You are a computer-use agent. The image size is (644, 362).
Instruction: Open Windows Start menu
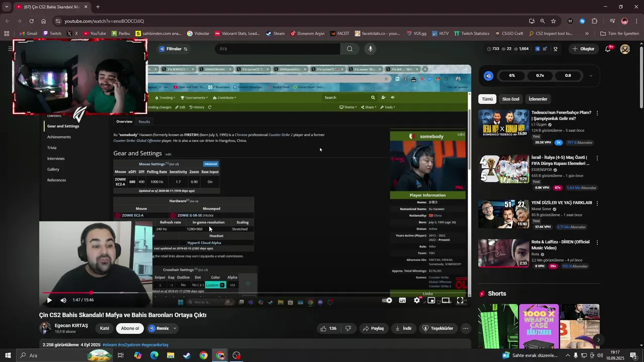8,355
